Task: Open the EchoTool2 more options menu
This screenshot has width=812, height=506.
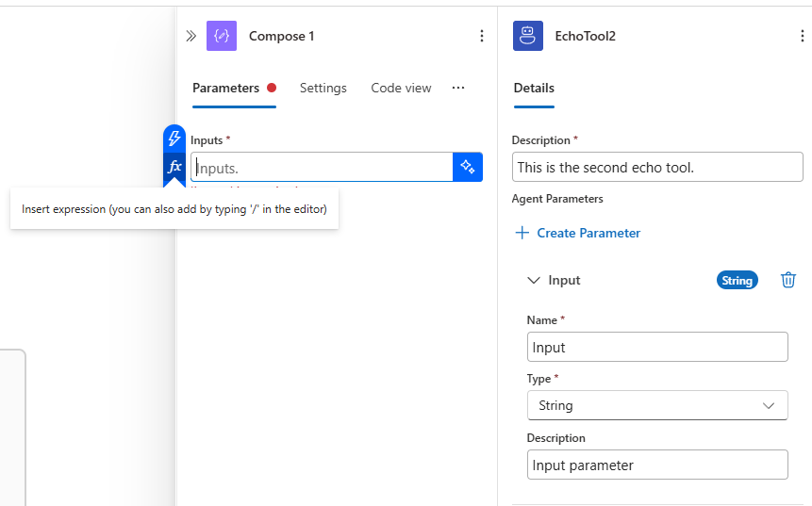Action: [803, 36]
